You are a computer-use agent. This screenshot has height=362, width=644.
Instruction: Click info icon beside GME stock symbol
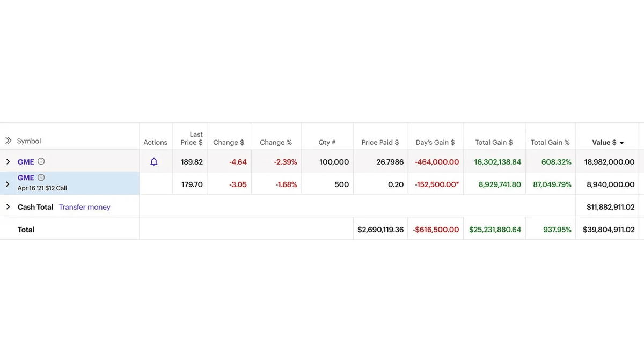pyautogui.click(x=41, y=161)
